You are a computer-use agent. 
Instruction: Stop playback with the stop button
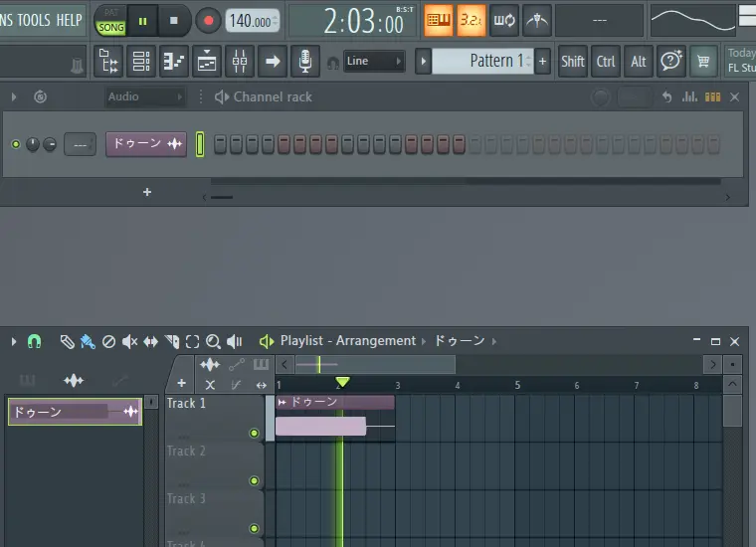tap(174, 21)
